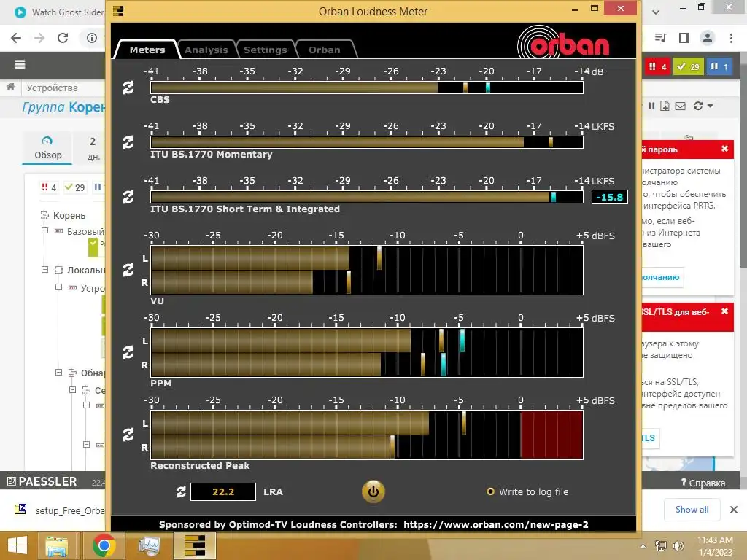Open Chrome tab search chevron
This screenshot has height=560, width=747.
click(656, 12)
